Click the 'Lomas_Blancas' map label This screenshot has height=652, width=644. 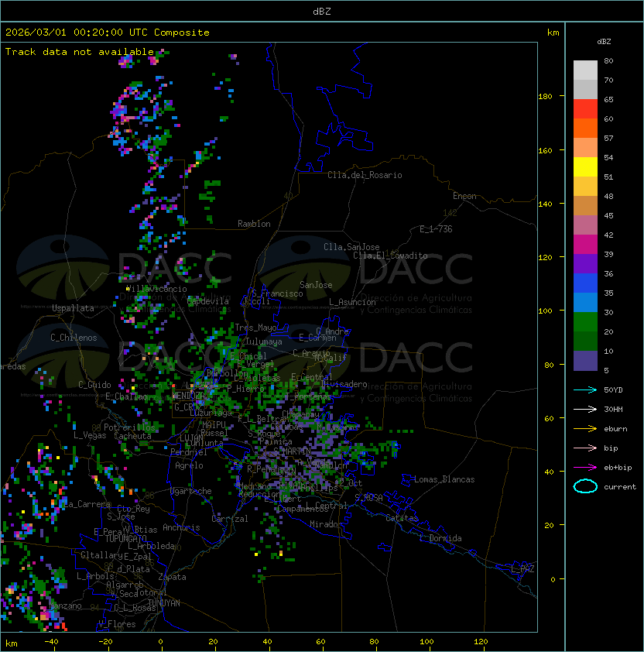pos(444,479)
